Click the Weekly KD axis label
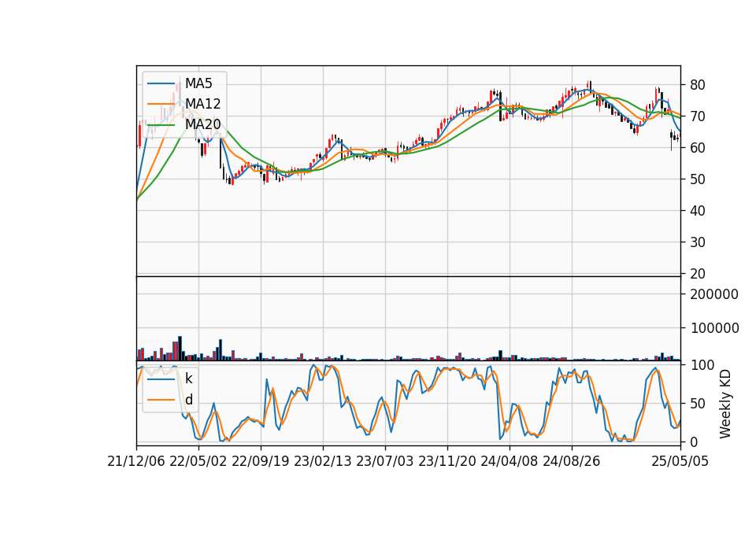The image size is (756, 543). [725, 404]
